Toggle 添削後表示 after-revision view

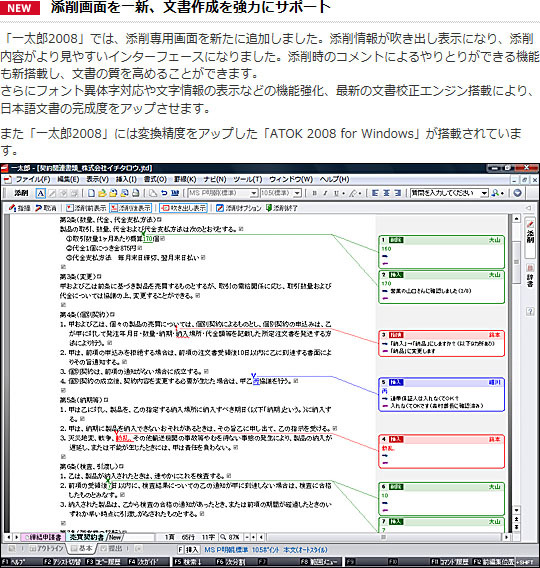click(x=130, y=208)
